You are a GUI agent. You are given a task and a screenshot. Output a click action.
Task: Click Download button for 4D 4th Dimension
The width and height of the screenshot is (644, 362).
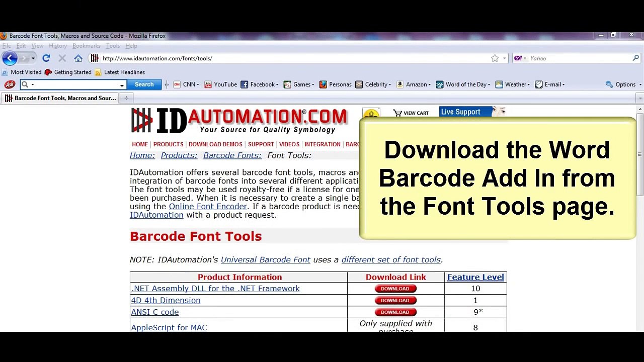(x=395, y=300)
